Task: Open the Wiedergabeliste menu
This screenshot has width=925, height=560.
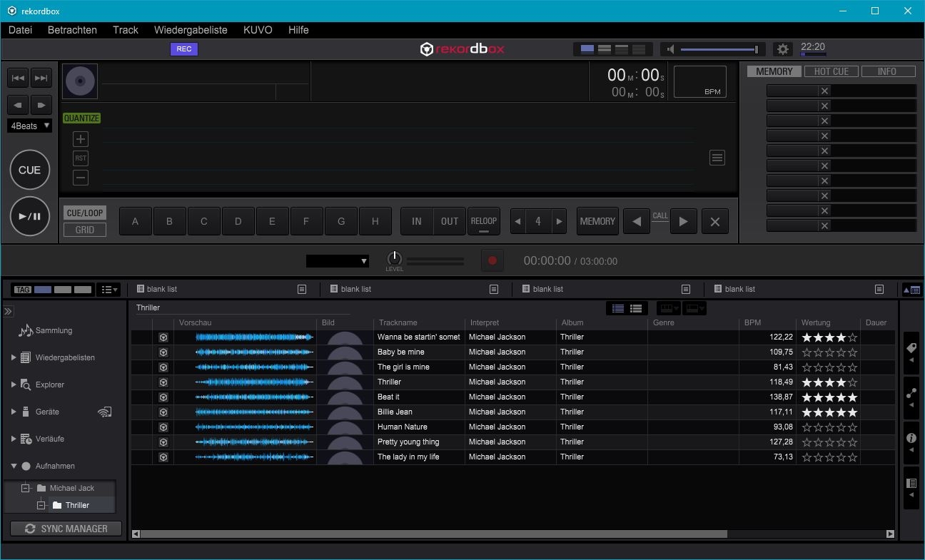Action: pos(191,30)
